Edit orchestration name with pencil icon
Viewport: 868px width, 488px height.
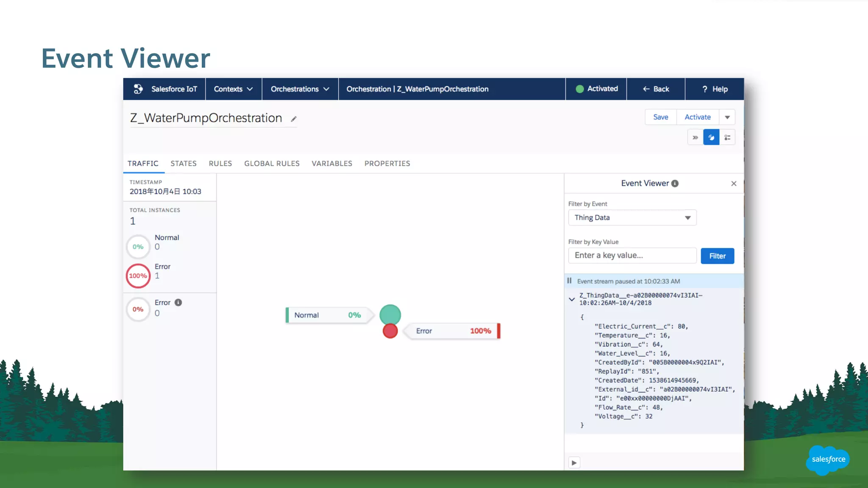(x=294, y=119)
